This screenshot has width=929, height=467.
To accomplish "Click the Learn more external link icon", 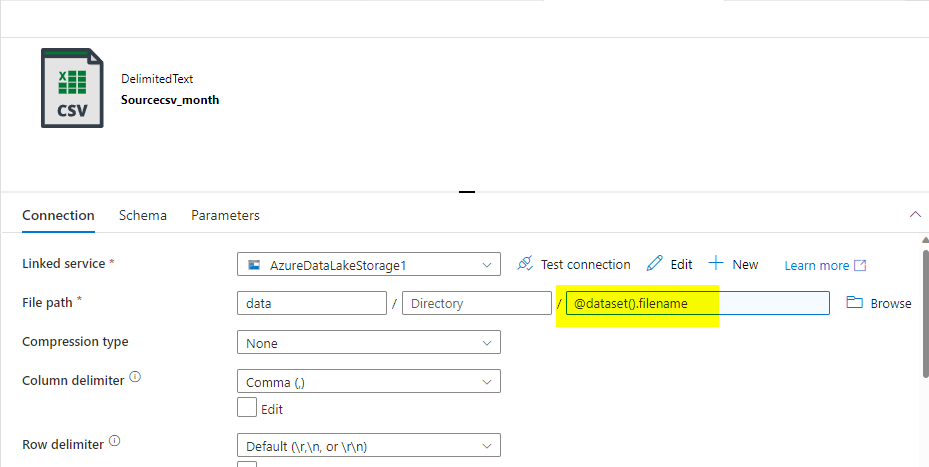I will pyautogui.click(x=860, y=265).
